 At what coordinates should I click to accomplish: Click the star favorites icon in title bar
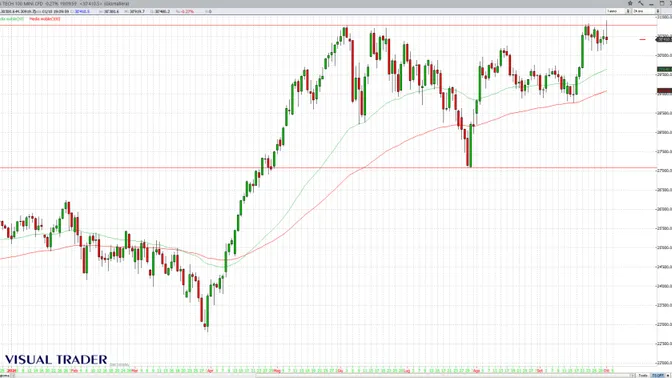coord(630,3)
